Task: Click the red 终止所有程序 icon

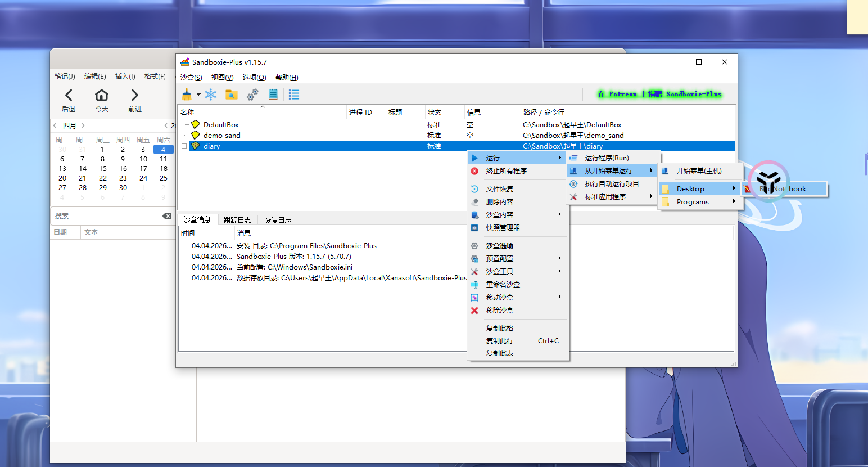Action: [474, 171]
